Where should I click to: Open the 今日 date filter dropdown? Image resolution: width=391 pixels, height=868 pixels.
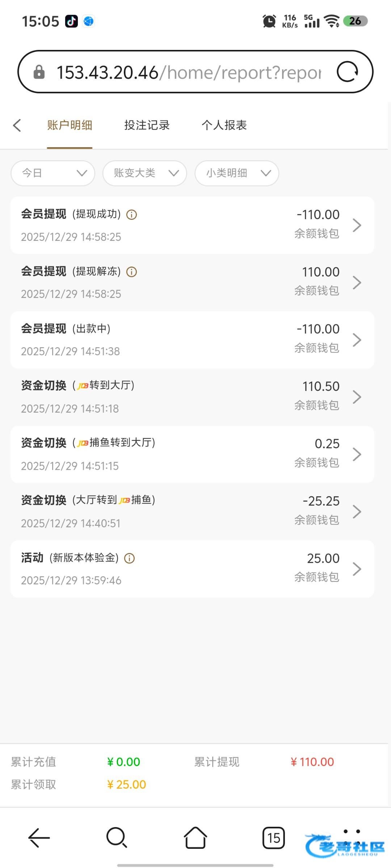[53, 173]
